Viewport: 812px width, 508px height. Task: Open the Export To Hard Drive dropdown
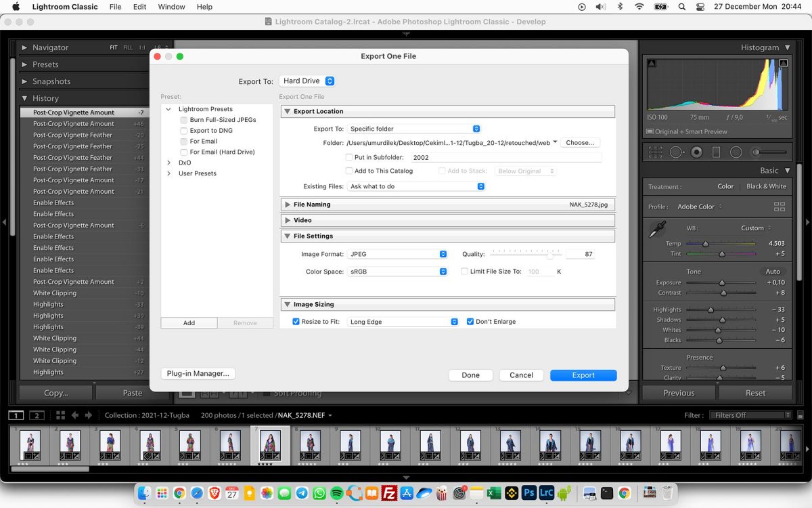tap(307, 81)
